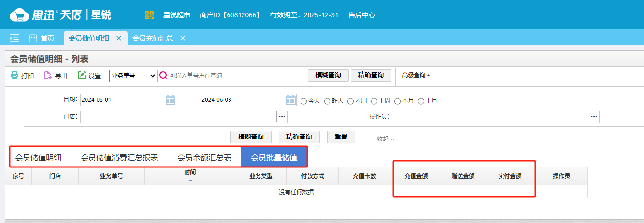Click the magnifier search icon in query box
Screen dimensions: 644x223
(163, 76)
